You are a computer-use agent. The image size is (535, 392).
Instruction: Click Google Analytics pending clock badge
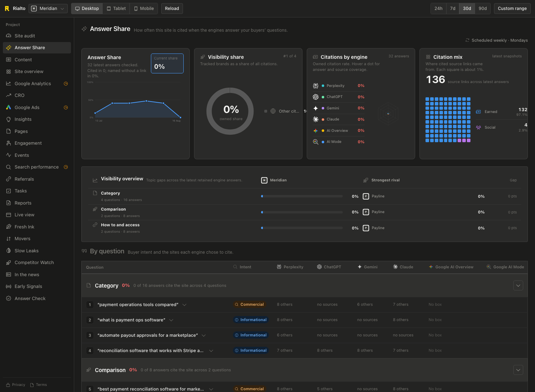pyautogui.click(x=66, y=83)
